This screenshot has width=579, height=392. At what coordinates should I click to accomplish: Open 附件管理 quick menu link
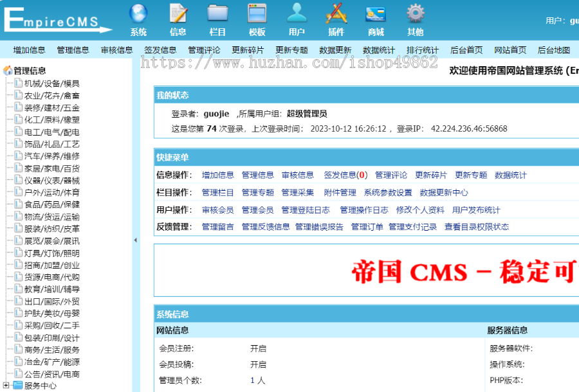tap(340, 192)
